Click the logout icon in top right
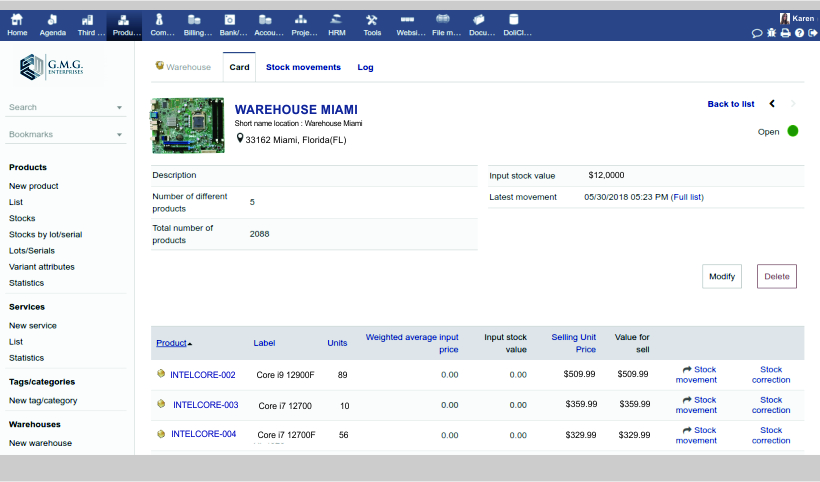This screenshot has width=820, height=482. pyautogui.click(x=812, y=33)
